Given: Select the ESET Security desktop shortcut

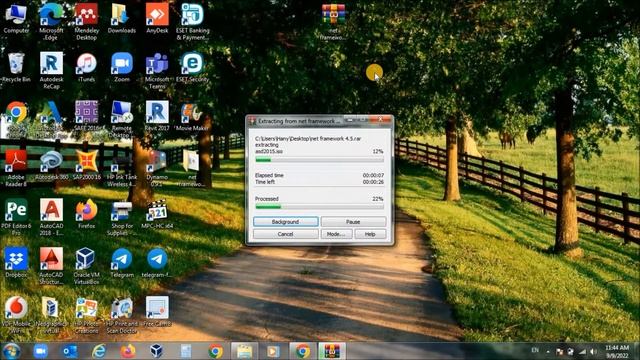Looking at the screenshot, I should tap(192, 67).
